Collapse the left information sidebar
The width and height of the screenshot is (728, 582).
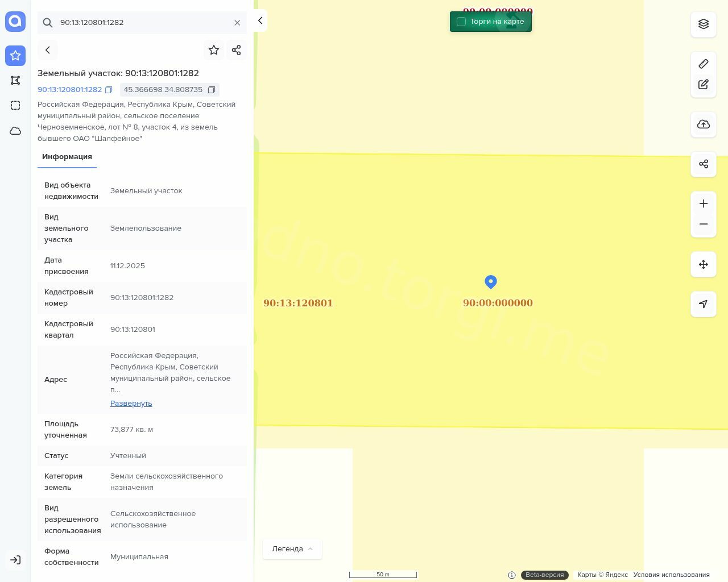click(260, 20)
